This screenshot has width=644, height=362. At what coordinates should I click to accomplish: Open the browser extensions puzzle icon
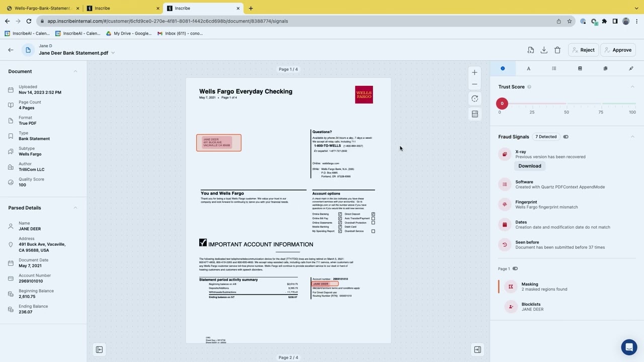click(x=604, y=21)
